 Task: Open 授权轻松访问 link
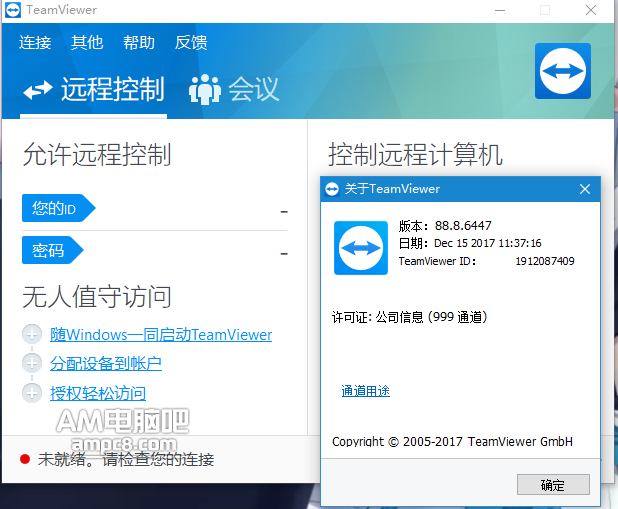(x=98, y=393)
